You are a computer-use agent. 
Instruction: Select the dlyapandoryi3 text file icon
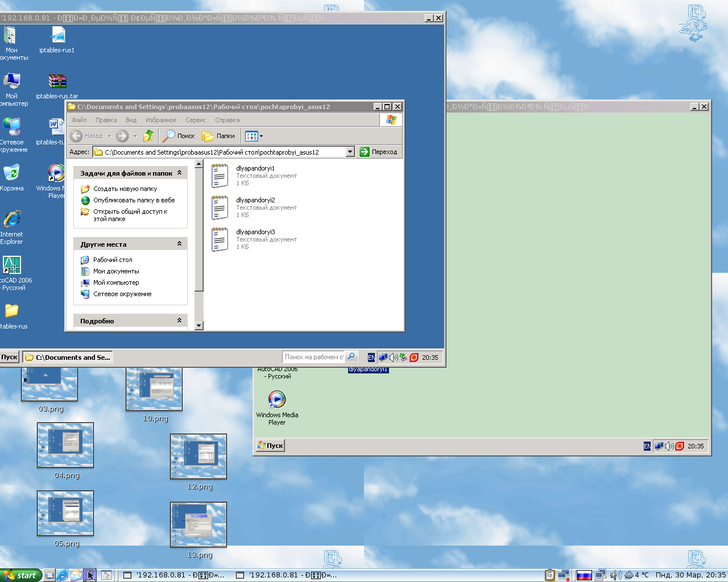click(x=220, y=239)
